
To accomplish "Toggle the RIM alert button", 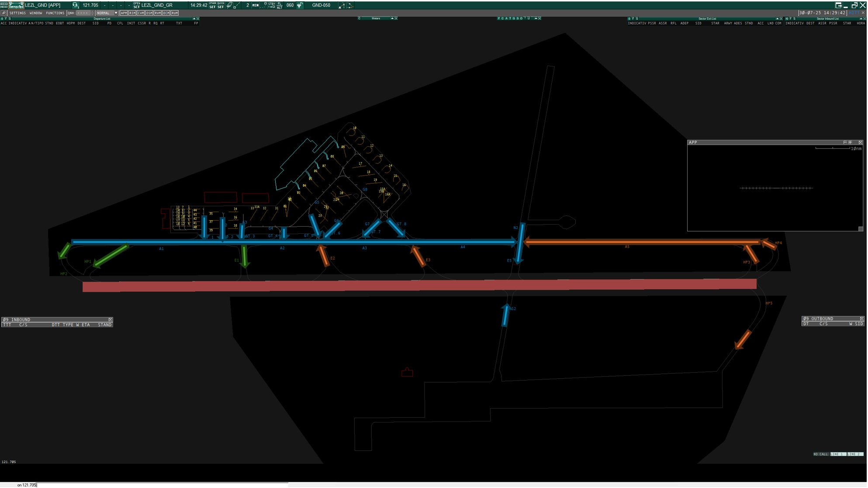I will pyautogui.click(x=132, y=13).
